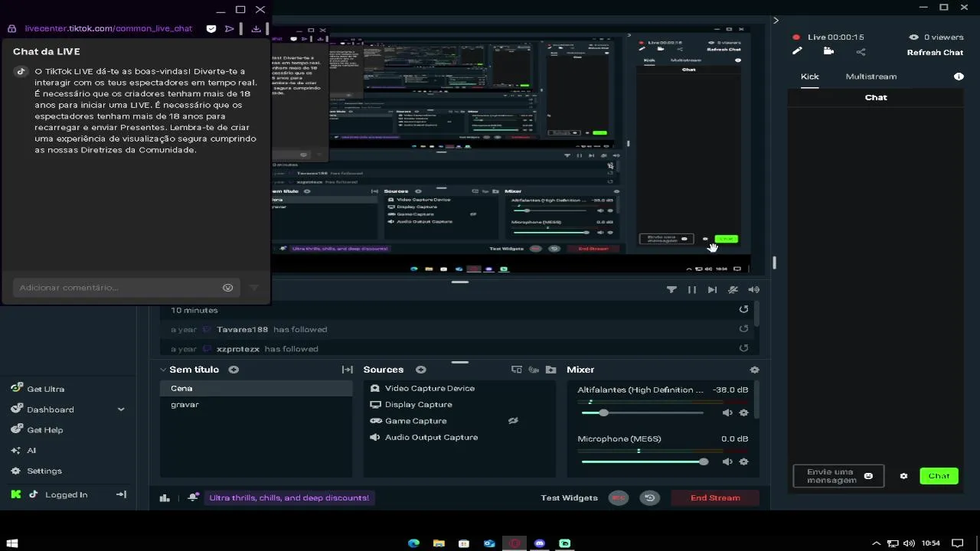Viewport: 980px width, 551px height.
Task: Mute event alerts with the crossed bell icon
Action: (733, 289)
